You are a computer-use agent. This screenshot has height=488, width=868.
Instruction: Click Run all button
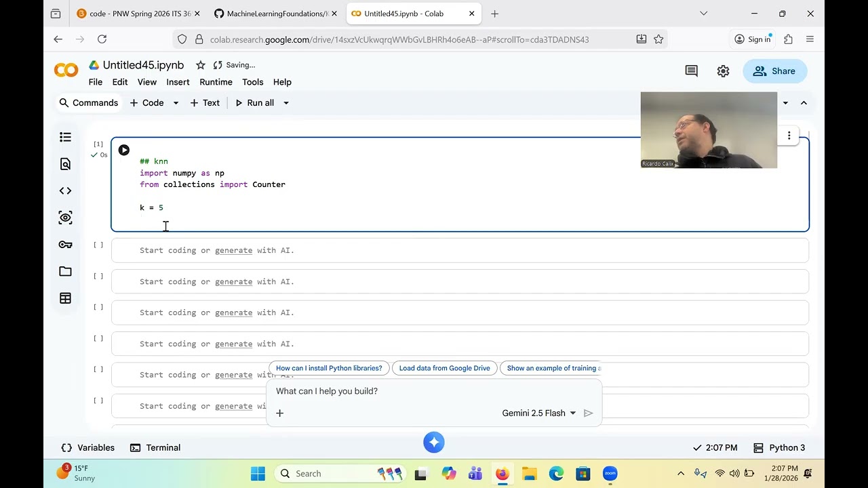click(254, 103)
